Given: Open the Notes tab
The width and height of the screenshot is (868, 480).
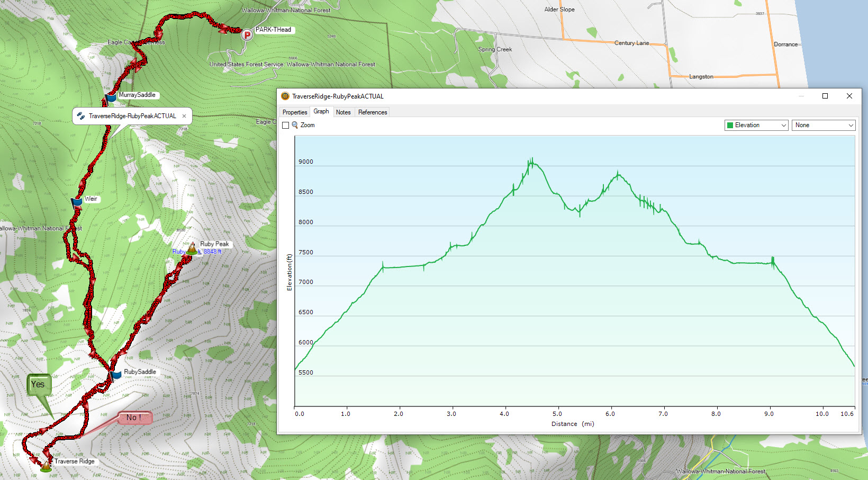Looking at the screenshot, I should (343, 112).
